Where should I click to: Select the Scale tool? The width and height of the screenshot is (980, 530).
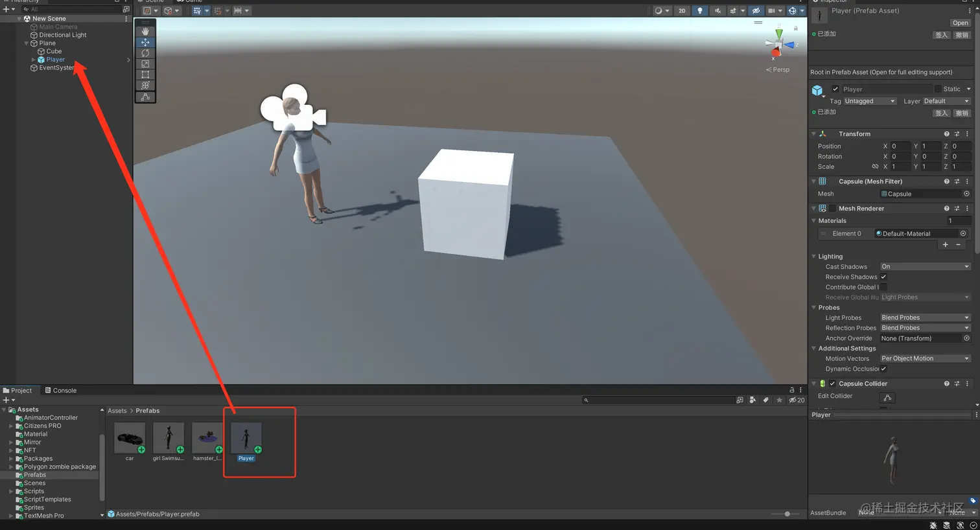coord(145,64)
